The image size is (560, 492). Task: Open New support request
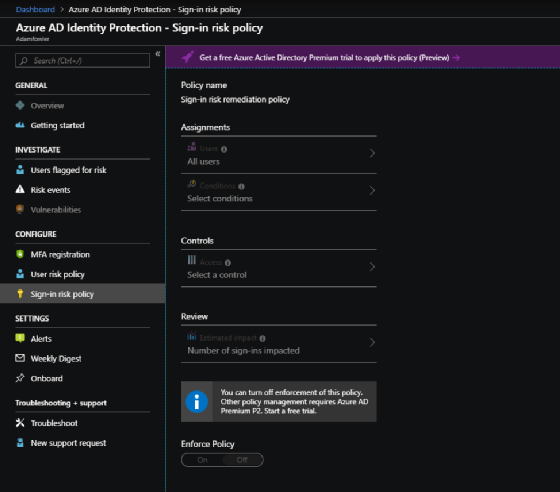pos(82,443)
